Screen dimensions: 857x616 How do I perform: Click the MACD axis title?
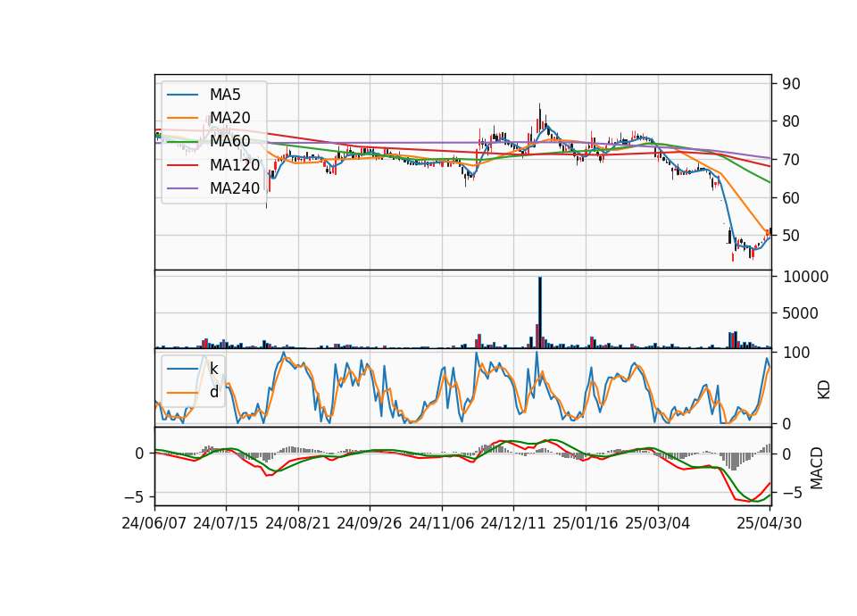[x=816, y=468]
